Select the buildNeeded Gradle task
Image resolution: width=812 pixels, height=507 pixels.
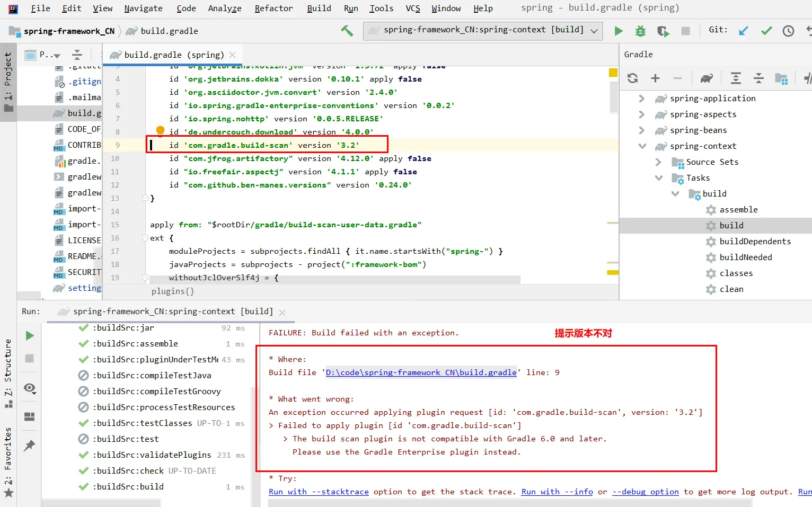tap(745, 257)
